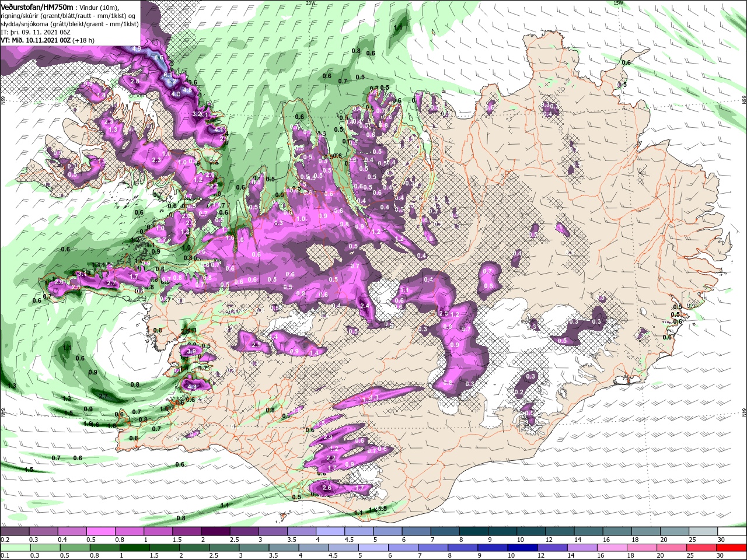Click the '2.6' snow value near the south coast

(327, 488)
